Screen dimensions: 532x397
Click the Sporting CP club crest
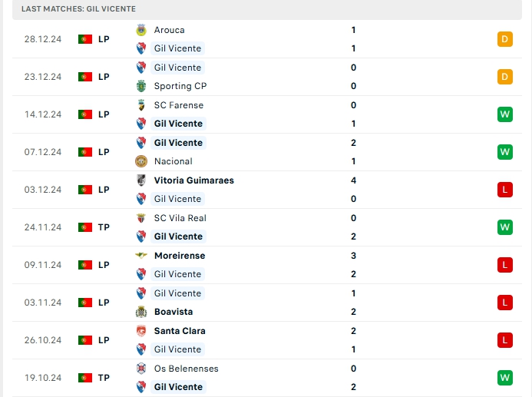[x=141, y=86]
